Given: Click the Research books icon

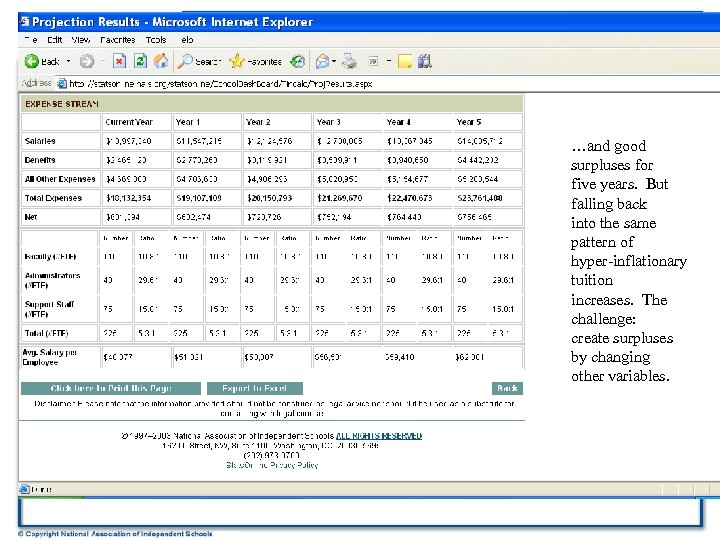Looking at the screenshot, I should 425,61.
